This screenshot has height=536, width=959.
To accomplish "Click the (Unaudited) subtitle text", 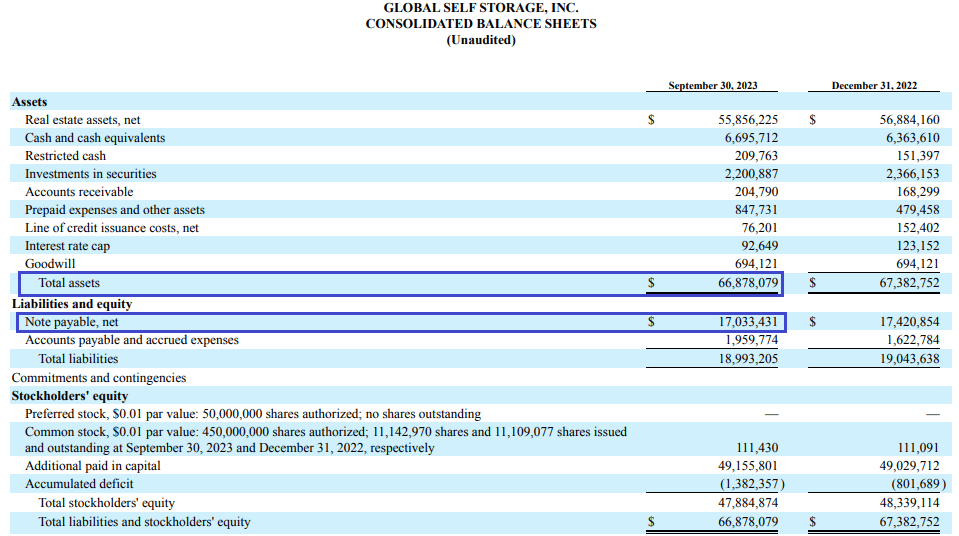I will point(480,40).
